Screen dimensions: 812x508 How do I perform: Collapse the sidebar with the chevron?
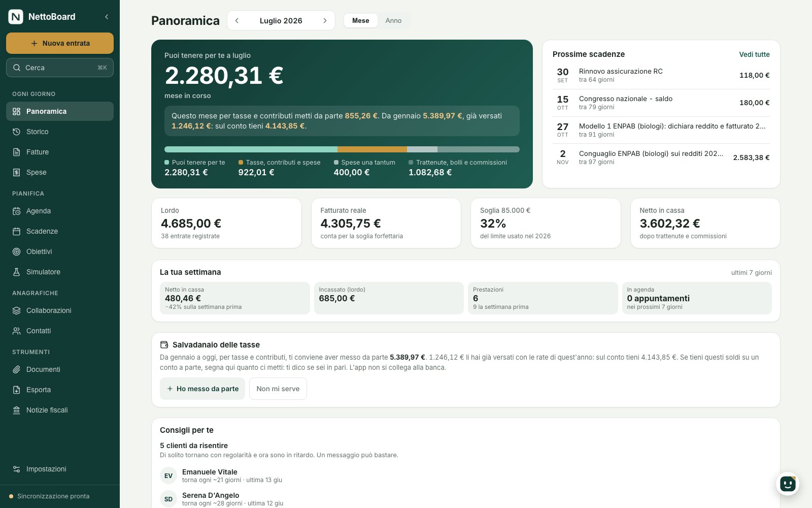click(107, 17)
